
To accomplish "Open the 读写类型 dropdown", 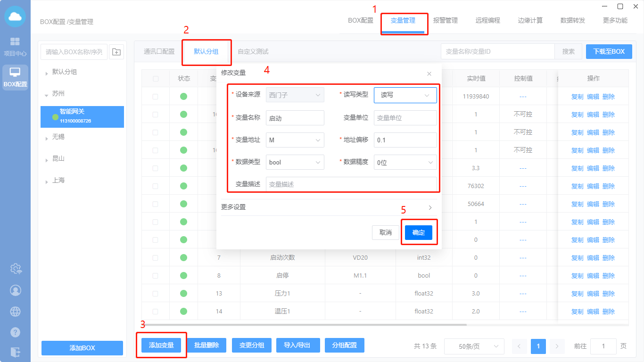I will point(405,95).
